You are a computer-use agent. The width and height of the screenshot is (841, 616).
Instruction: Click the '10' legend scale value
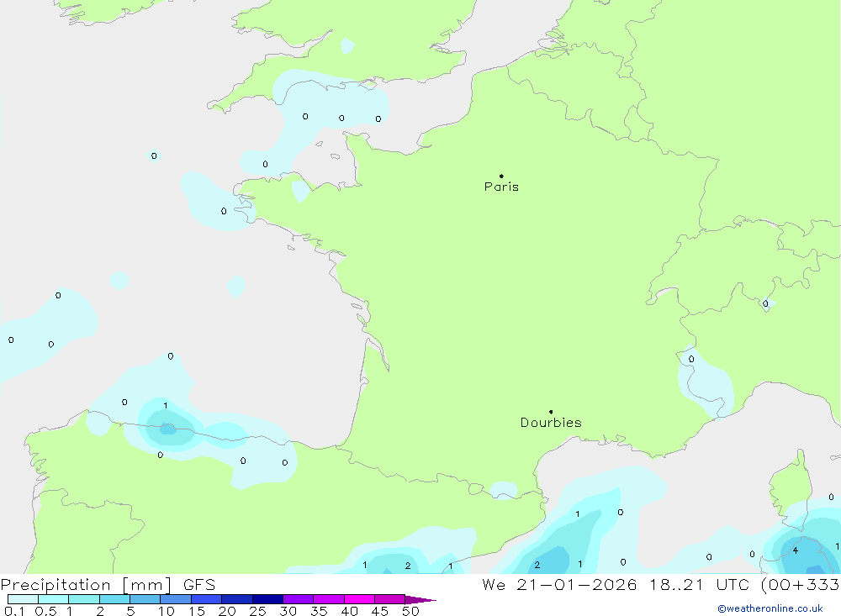point(167,611)
